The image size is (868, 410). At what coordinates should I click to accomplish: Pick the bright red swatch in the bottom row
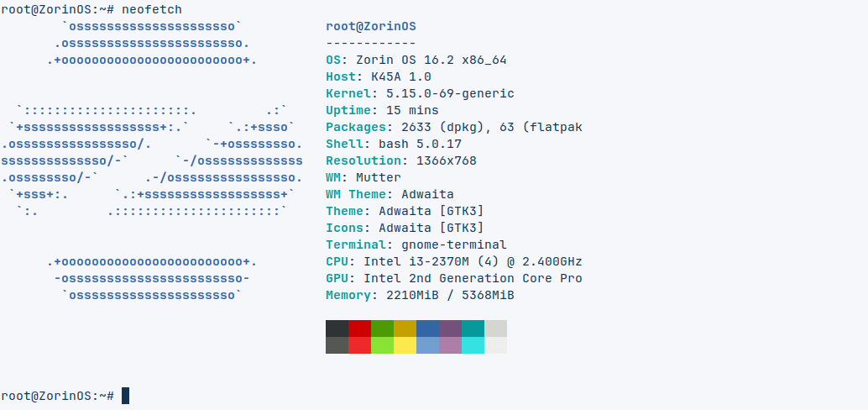[x=360, y=345]
